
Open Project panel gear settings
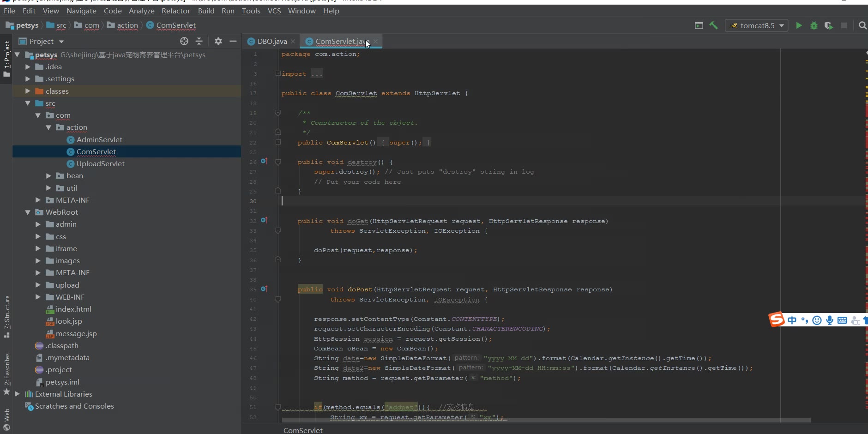click(218, 42)
